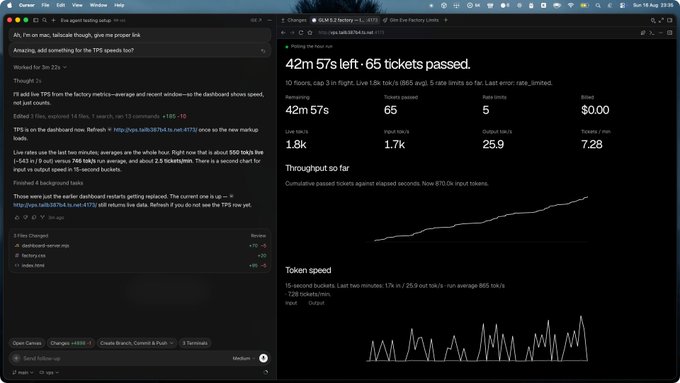This screenshot has width=680, height=383.
Task: Open the View menu
Action: 77,5
